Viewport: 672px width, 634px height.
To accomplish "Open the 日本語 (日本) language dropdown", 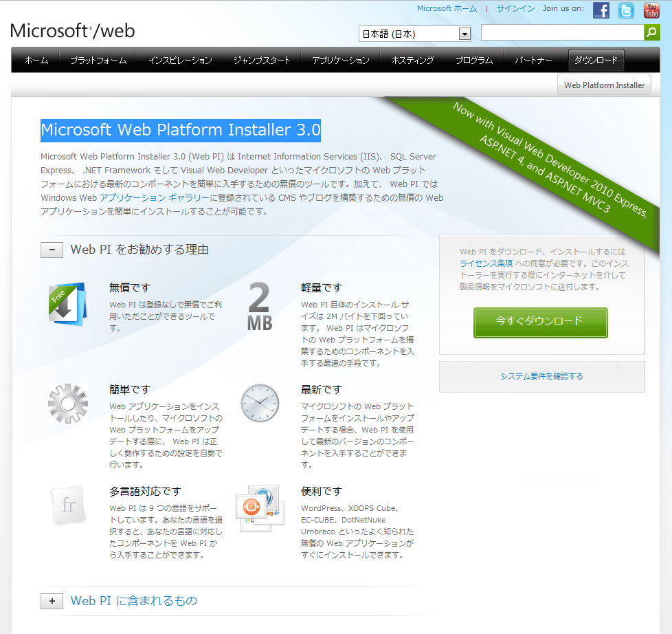I will pyautogui.click(x=415, y=34).
